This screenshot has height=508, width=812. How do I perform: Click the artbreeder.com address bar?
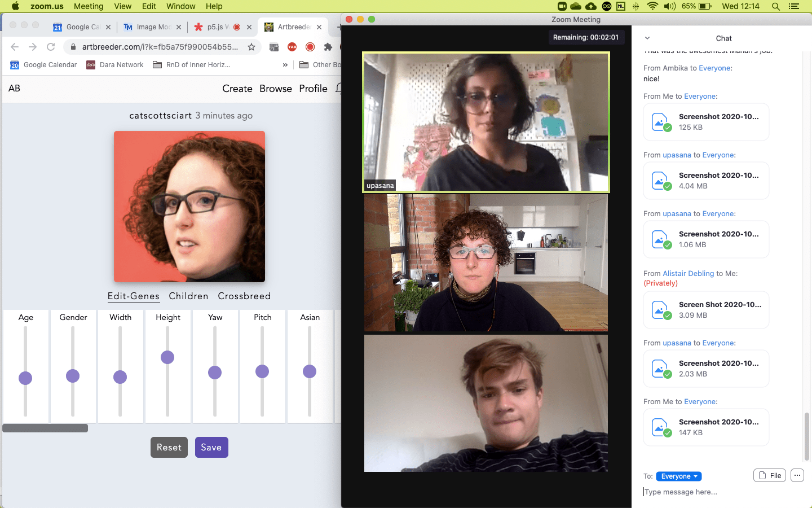160,47
